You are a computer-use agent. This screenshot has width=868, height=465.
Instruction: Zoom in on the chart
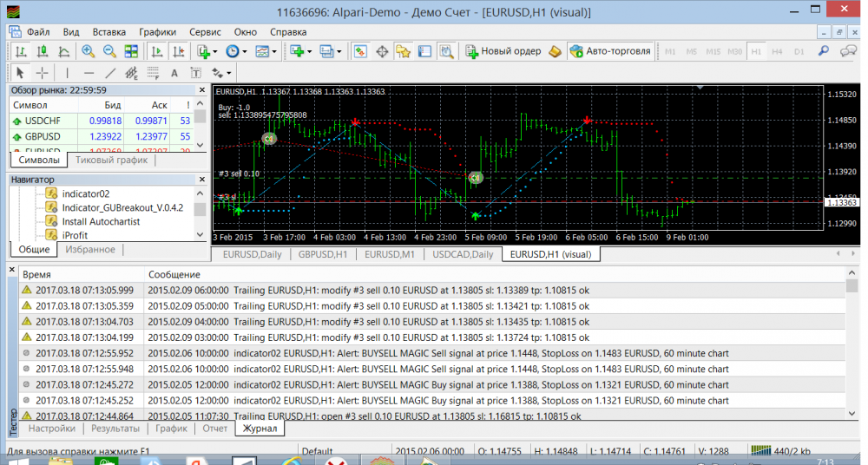click(x=89, y=51)
